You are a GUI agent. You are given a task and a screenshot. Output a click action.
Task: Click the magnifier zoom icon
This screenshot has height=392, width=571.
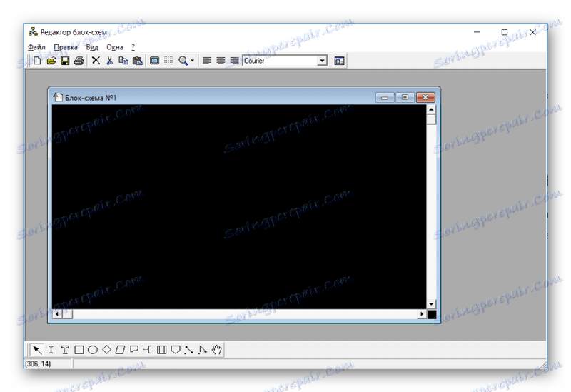pos(183,61)
